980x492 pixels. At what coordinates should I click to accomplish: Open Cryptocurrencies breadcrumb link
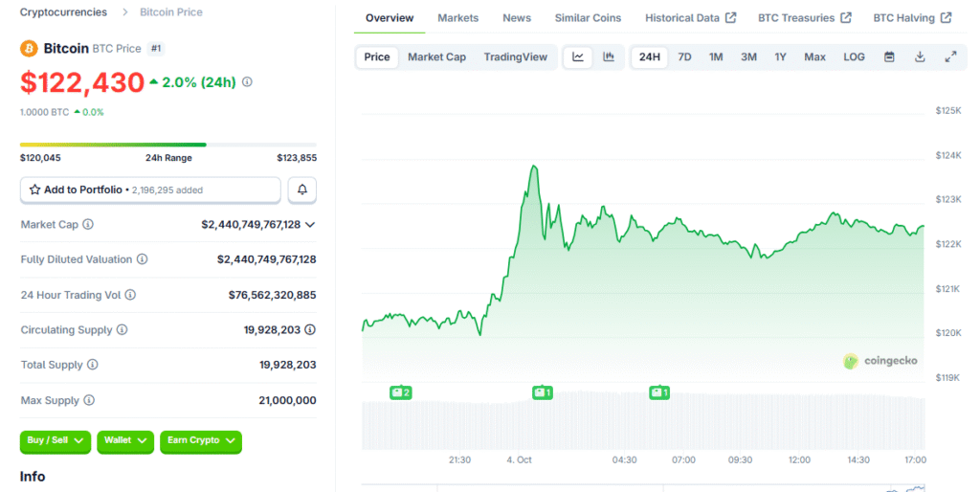(64, 12)
